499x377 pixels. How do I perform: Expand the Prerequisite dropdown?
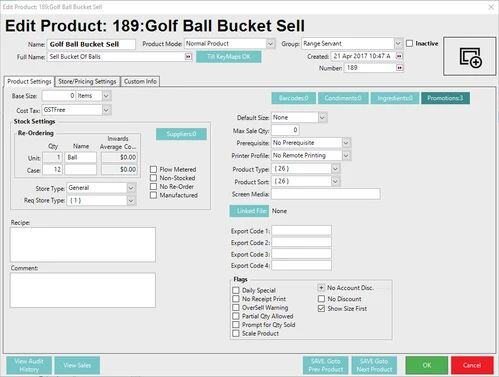coord(346,143)
